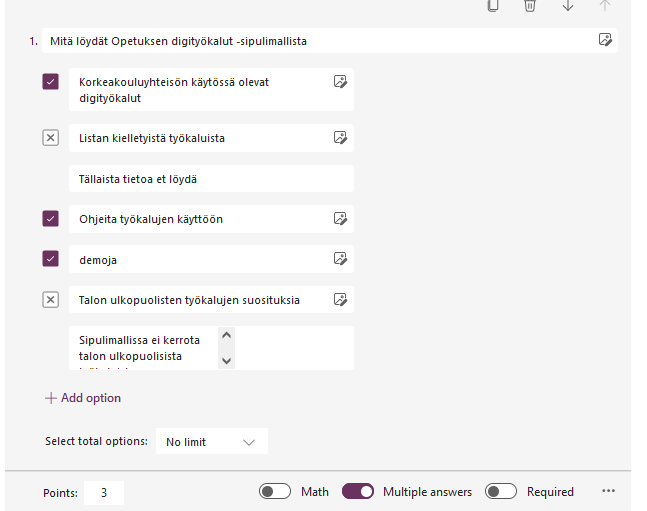Move question down with arrow icon
Screen dimensions: 647x511
pyautogui.click(x=568, y=5)
